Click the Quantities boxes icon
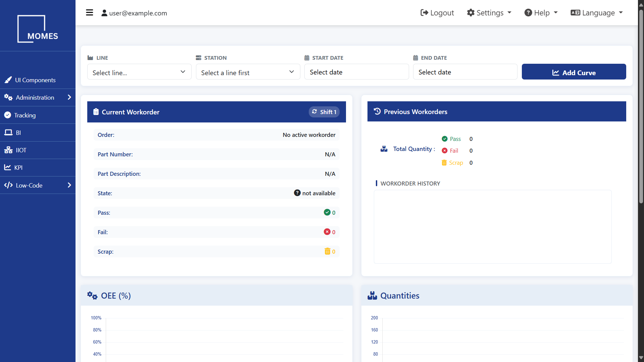This screenshot has width=644, height=362. click(x=372, y=296)
